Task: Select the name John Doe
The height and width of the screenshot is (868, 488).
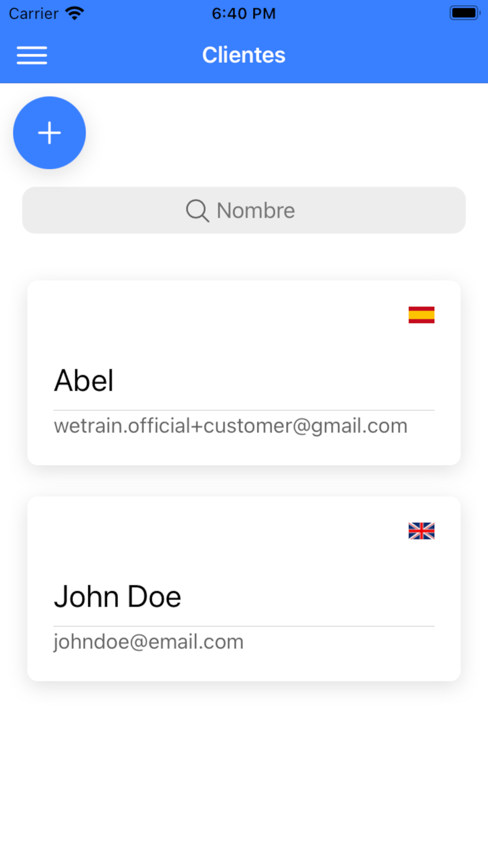Action: [118, 597]
